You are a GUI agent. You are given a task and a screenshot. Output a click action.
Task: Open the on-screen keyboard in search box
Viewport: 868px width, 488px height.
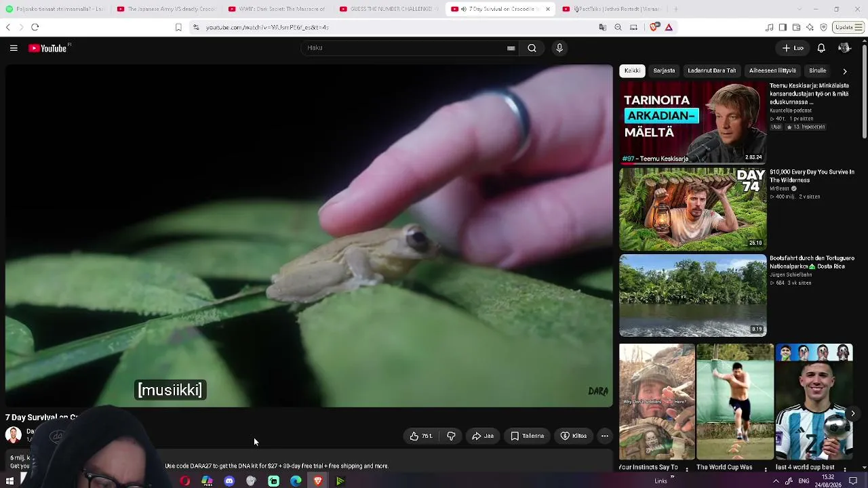pos(511,48)
